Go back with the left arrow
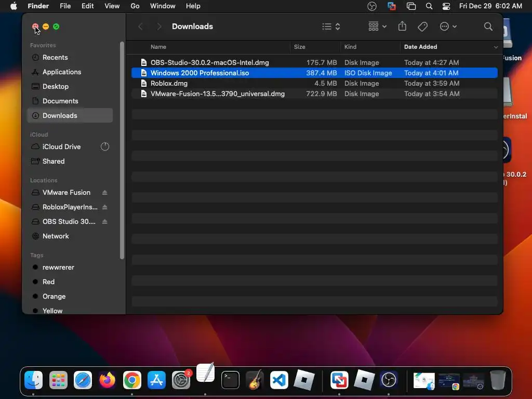532x399 pixels. (x=140, y=26)
